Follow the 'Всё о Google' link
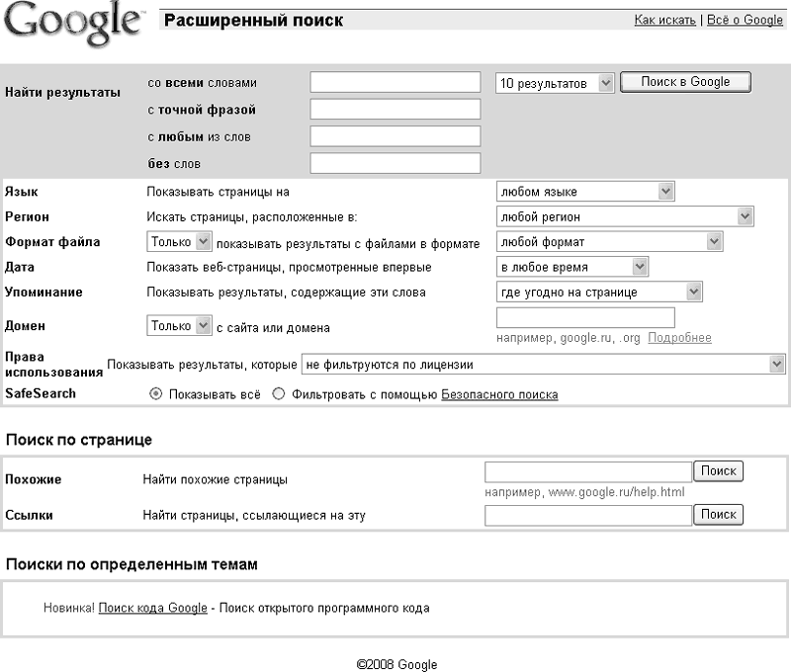The image size is (791, 672). (x=744, y=20)
